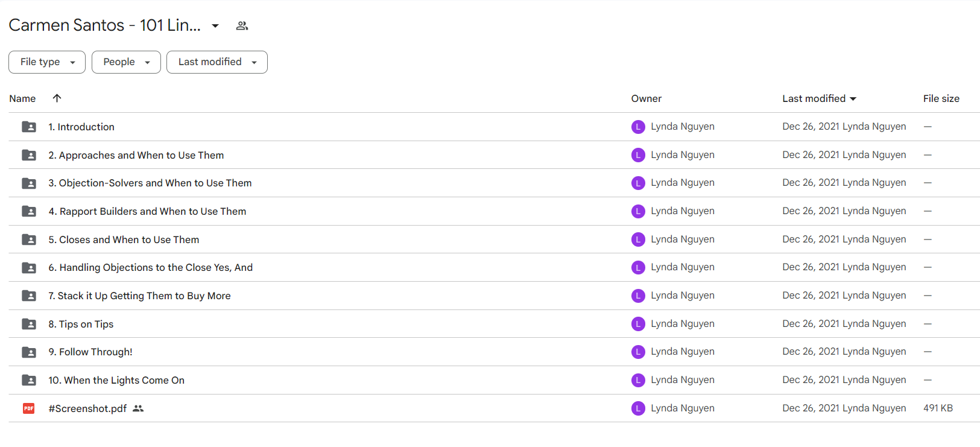Click folder icon for 10. When the Lights Come On
980x447 pixels.
29,380
